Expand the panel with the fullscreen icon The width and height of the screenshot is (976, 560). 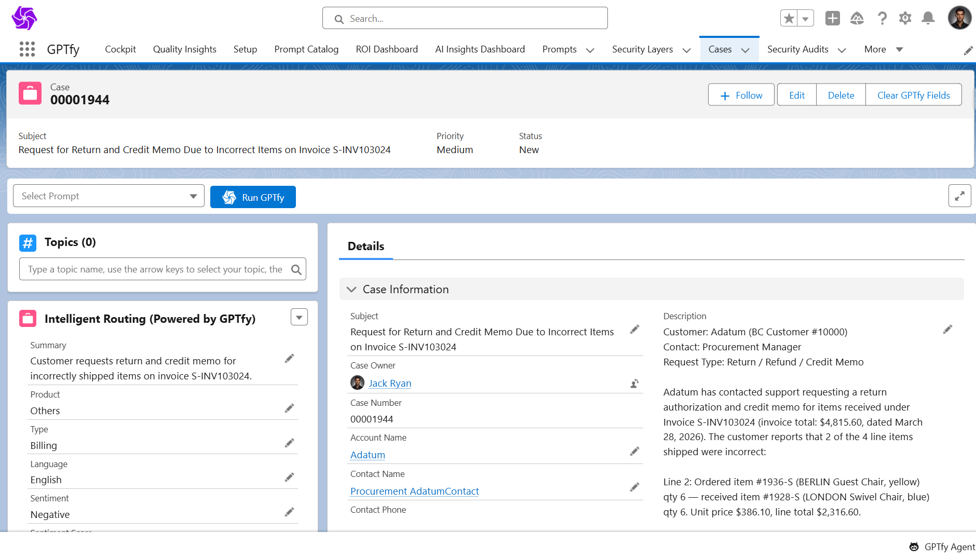[x=959, y=196]
